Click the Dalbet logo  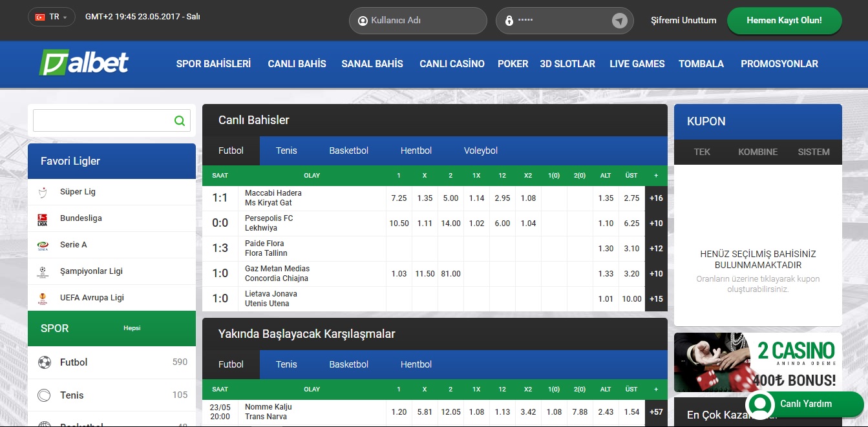click(x=83, y=63)
